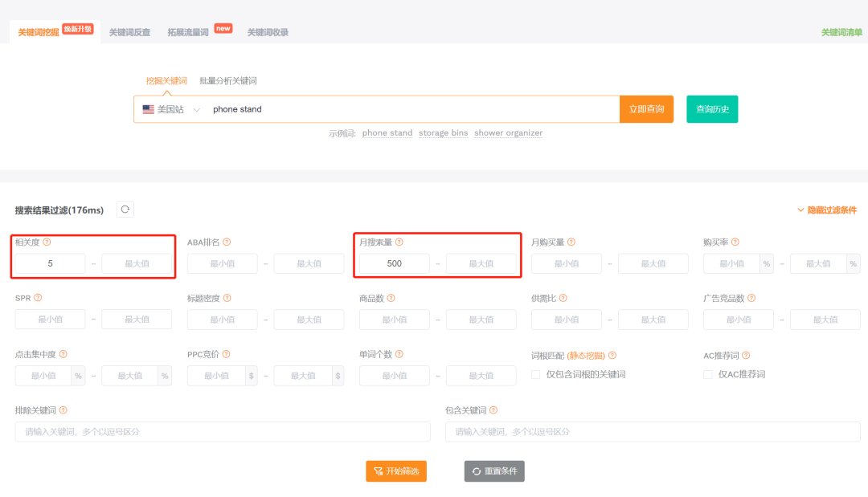
Task: Check the 仅AC推荐词 option
Action: coord(707,373)
